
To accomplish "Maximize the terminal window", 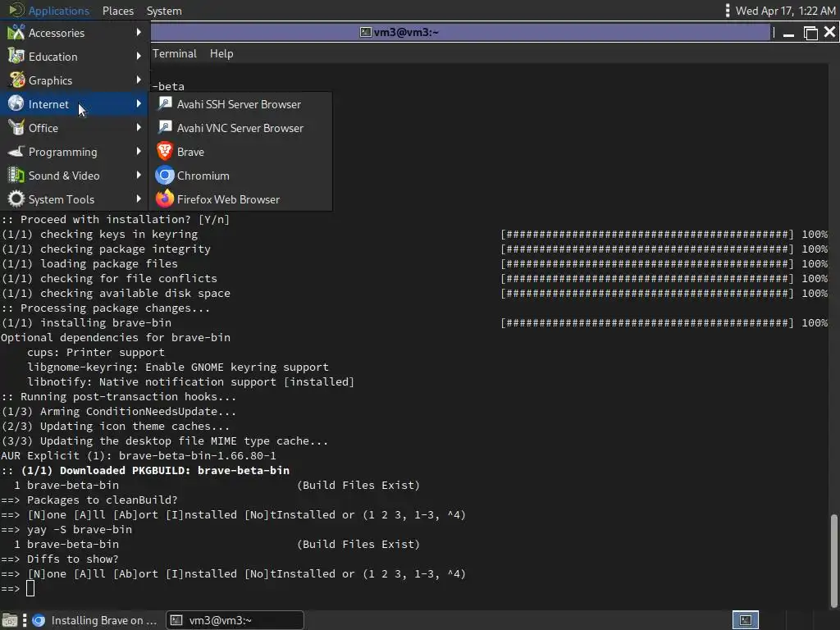I will coord(810,33).
